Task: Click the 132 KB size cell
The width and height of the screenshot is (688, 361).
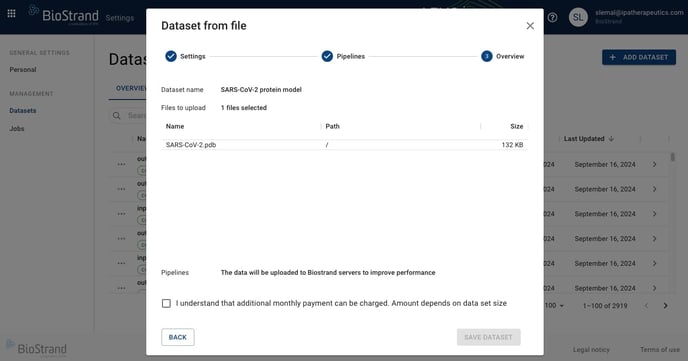Action: (x=512, y=145)
